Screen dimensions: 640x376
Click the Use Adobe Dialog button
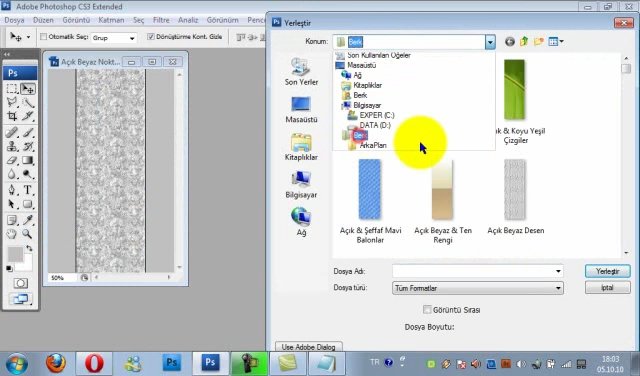pos(309,347)
